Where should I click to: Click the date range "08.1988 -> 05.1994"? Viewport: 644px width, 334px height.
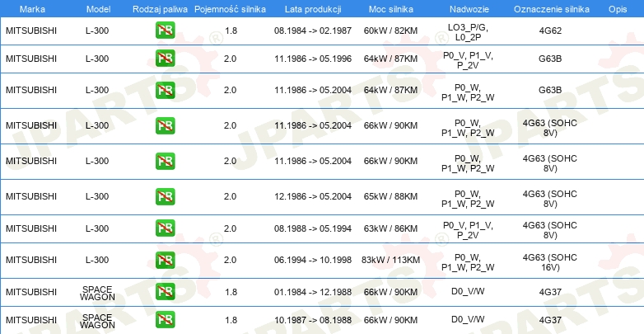[313, 228]
